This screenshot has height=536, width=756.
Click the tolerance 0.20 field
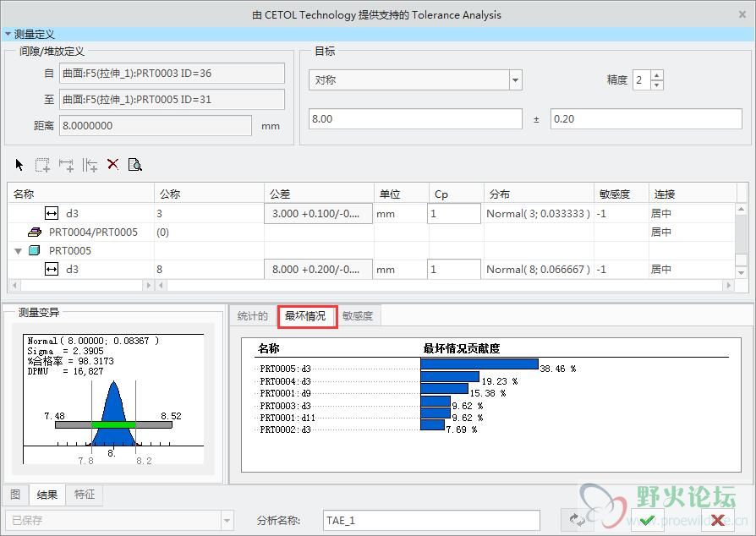tap(646, 118)
